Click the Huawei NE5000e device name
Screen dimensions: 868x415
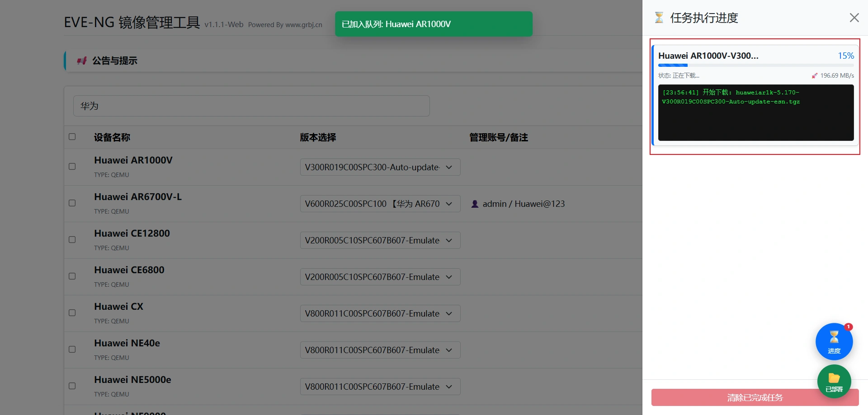click(132, 380)
